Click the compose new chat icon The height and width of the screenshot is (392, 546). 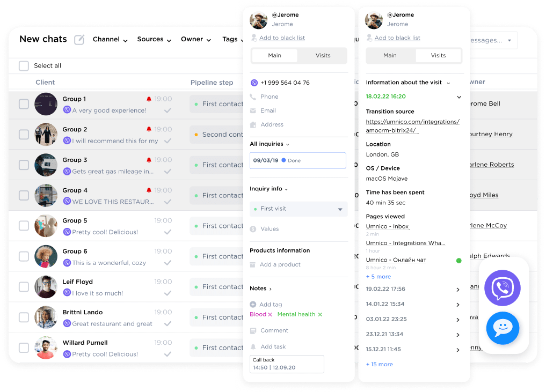(79, 40)
